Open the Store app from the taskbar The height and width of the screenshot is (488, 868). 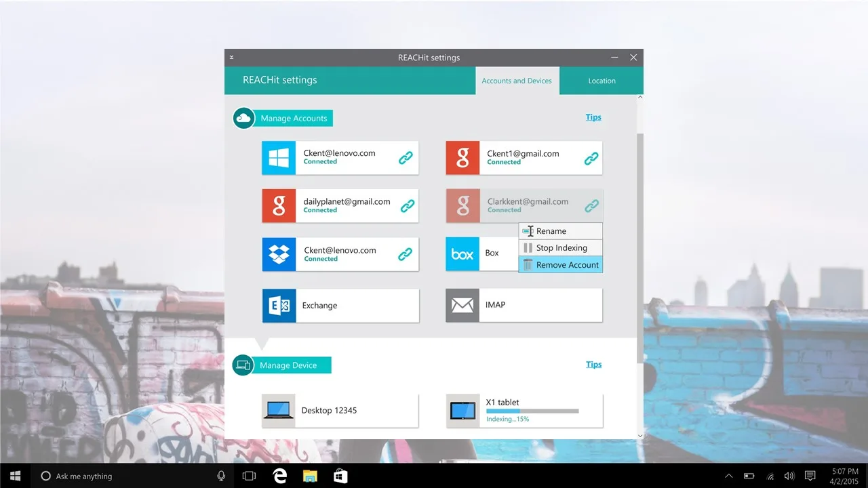tap(340, 476)
